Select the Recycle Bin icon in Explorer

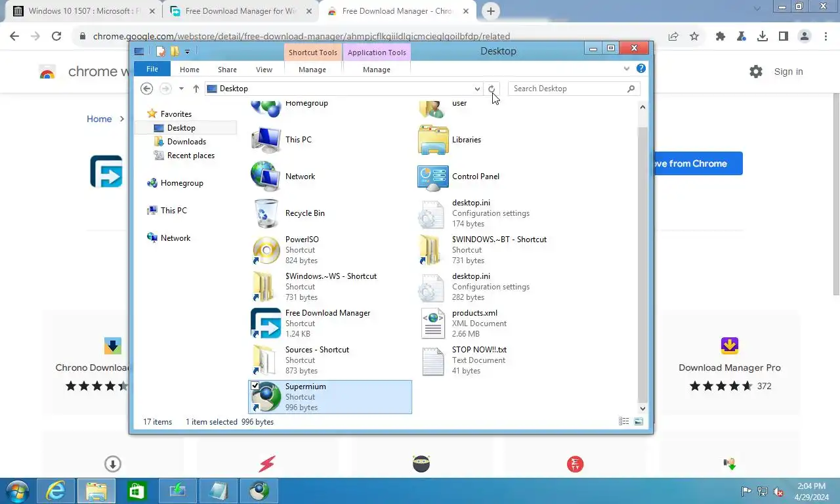point(266,213)
